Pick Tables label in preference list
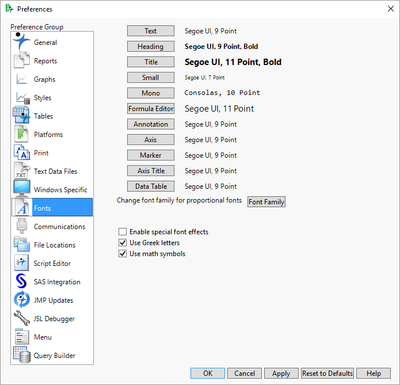The image size is (400, 385). tap(43, 116)
